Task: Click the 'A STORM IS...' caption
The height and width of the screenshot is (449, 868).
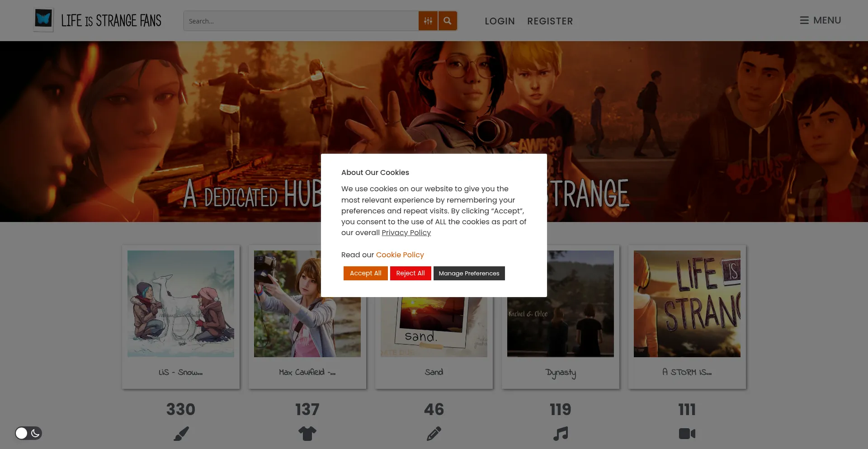Action: coord(687,372)
